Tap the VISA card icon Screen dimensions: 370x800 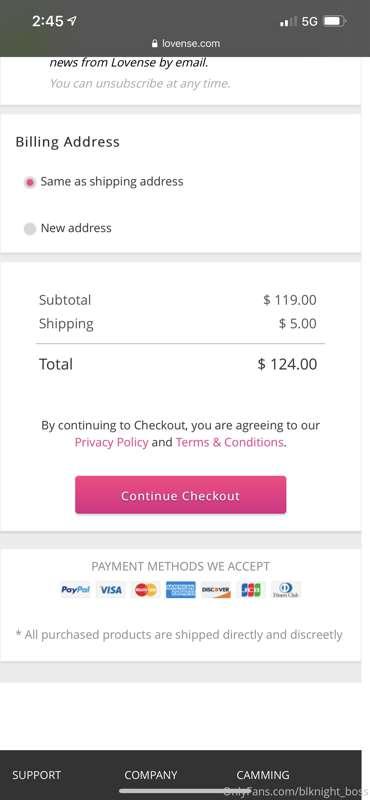point(111,590)
